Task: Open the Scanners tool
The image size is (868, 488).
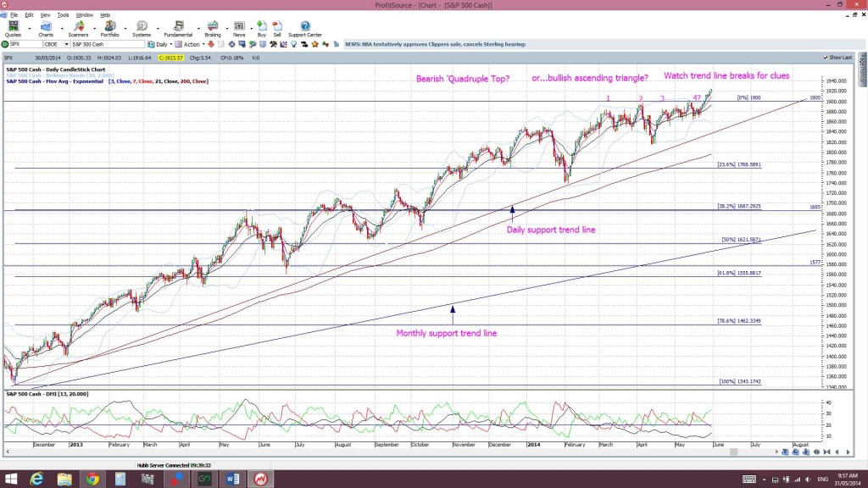Action: 78,29
